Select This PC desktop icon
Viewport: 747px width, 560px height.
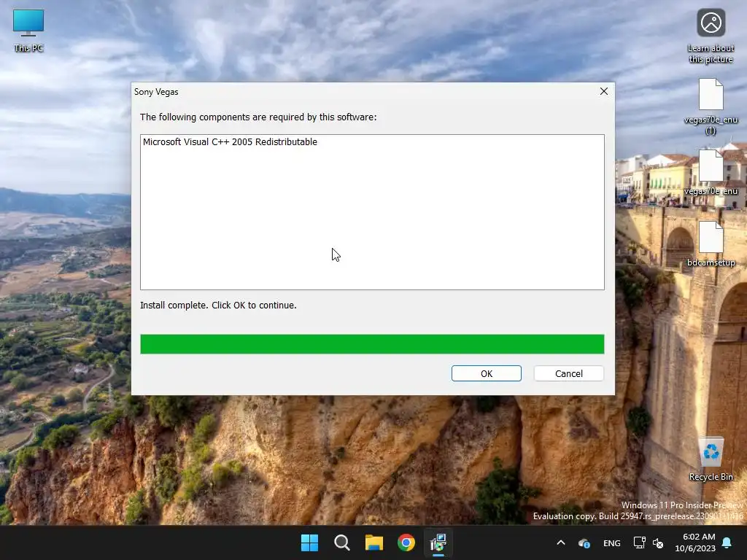click(28, 30)
